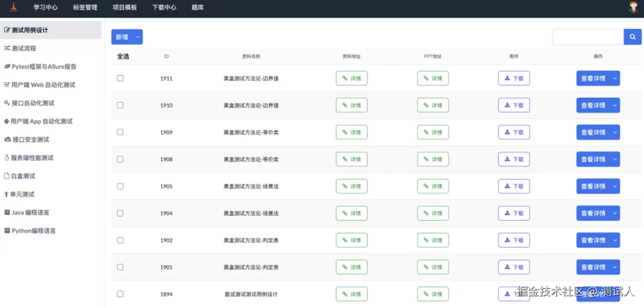This screenshot has height=307, width=644.
Task: Toggle the checkbox for row 1905
Action: click(x=120, y=186)
